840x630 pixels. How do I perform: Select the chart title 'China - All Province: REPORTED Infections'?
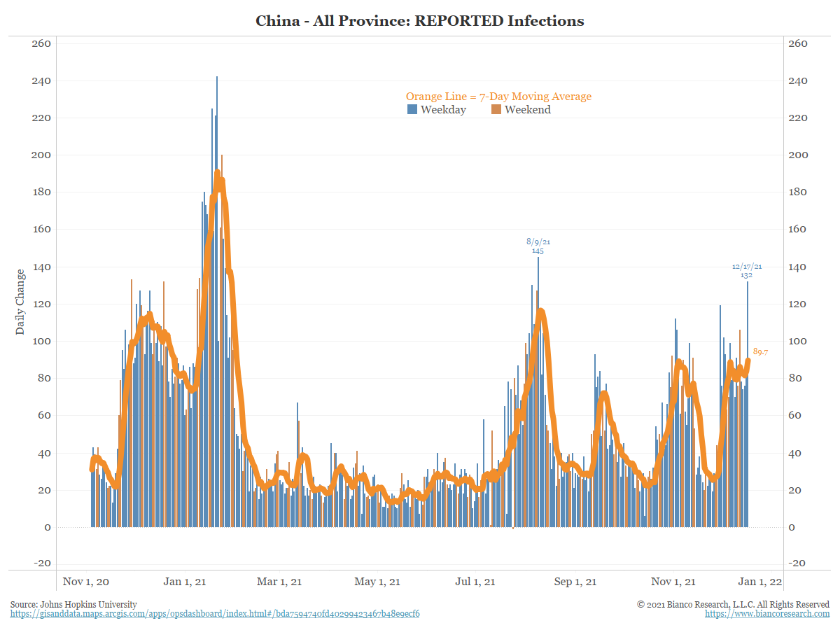(x=420, y=21)
